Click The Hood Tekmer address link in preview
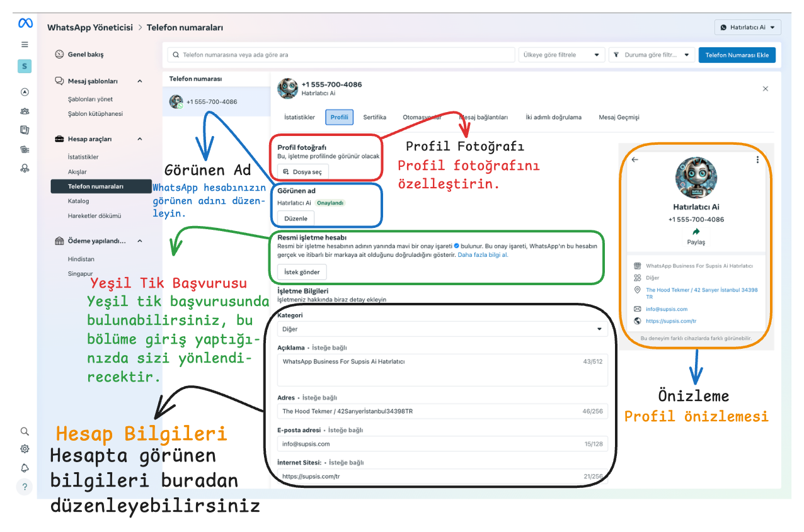The height and width of the screenshot is (532, 804). pos(702,293)
